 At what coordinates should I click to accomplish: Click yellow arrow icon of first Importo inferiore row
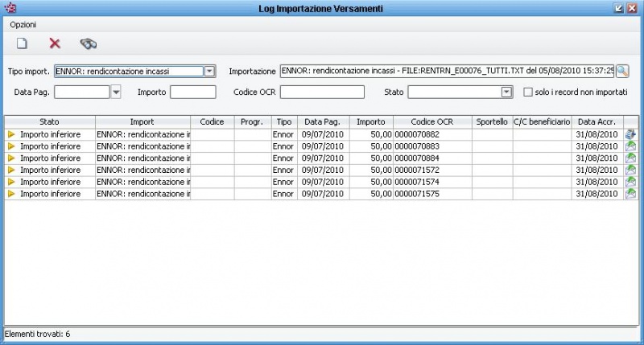11,134
